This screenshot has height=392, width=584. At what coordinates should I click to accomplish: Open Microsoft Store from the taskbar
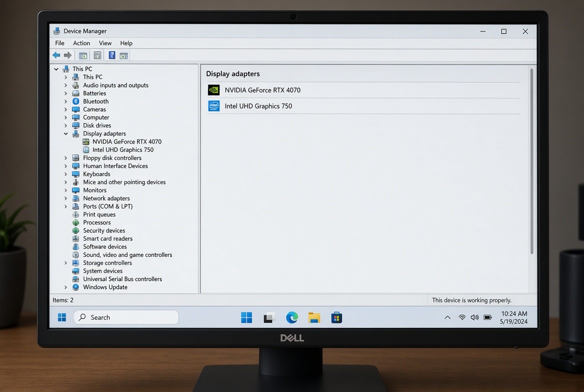(x=336, y=317)
